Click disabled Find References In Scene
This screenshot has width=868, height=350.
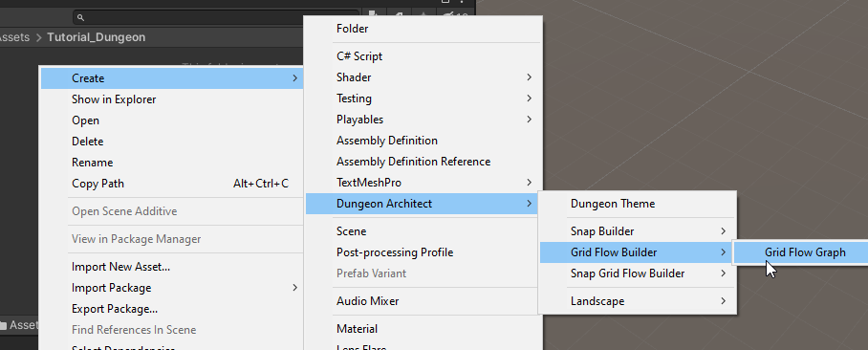point(172,330)
